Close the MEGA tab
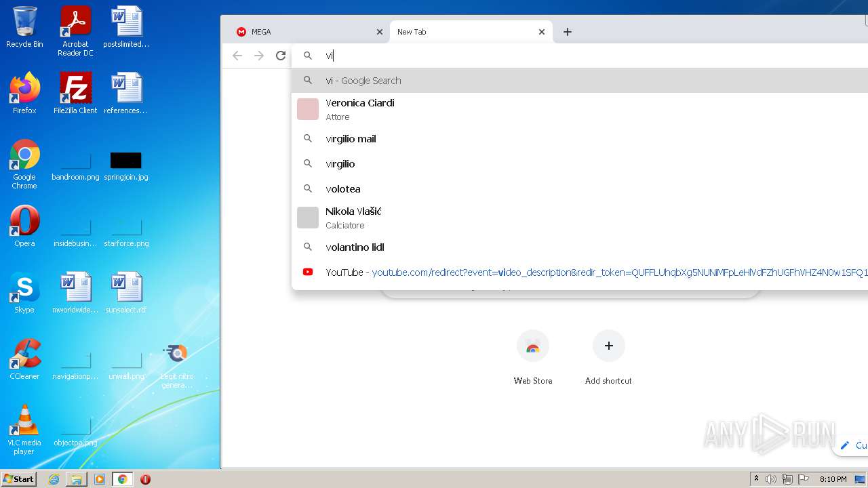Image resolution: width=868 pixels, height=488 pixels. [x=380, y=32]
